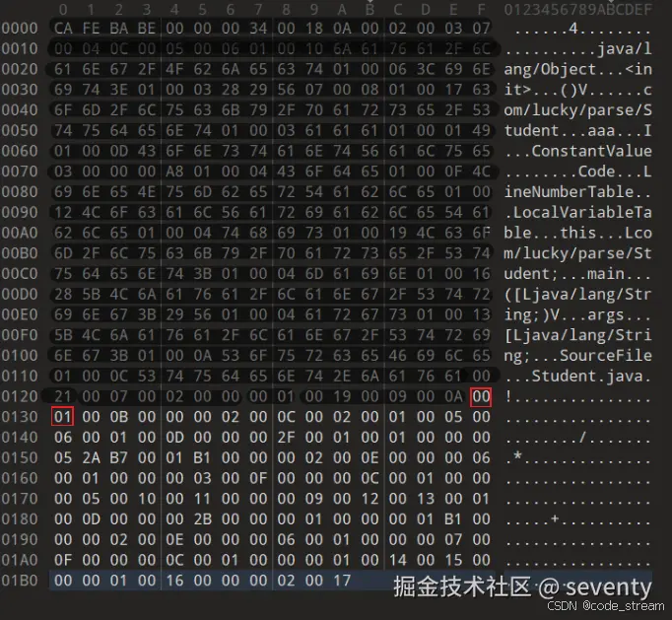The image size is (672, 620).
Task: Select byte 21 in row 0120
Action: tap(63, 396)
